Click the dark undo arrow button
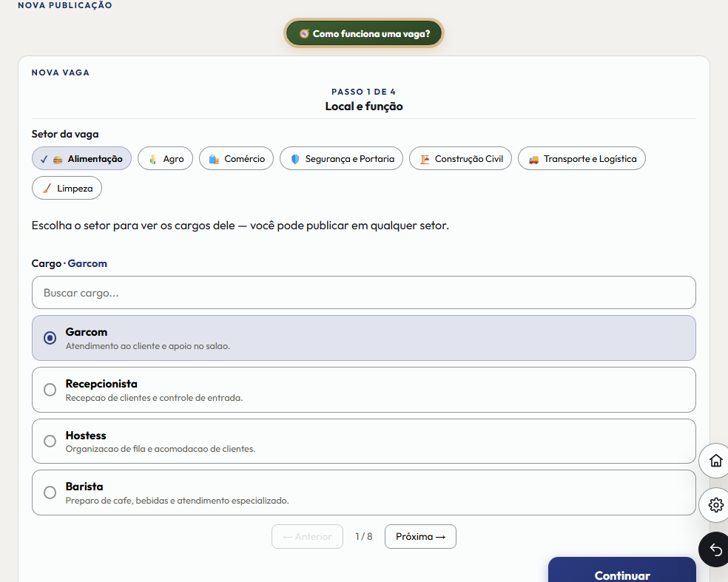 tap(715, 549)
